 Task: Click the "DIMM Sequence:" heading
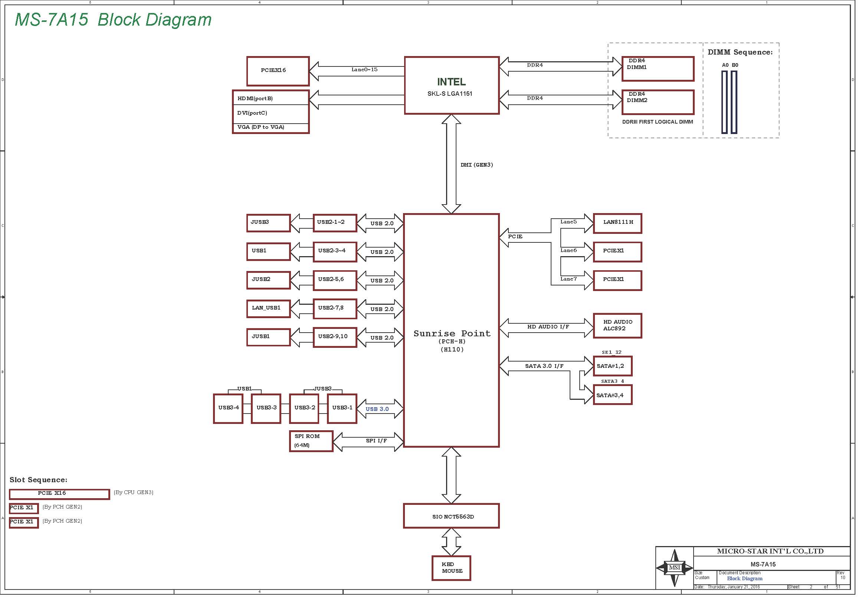(x=740, y=52)
